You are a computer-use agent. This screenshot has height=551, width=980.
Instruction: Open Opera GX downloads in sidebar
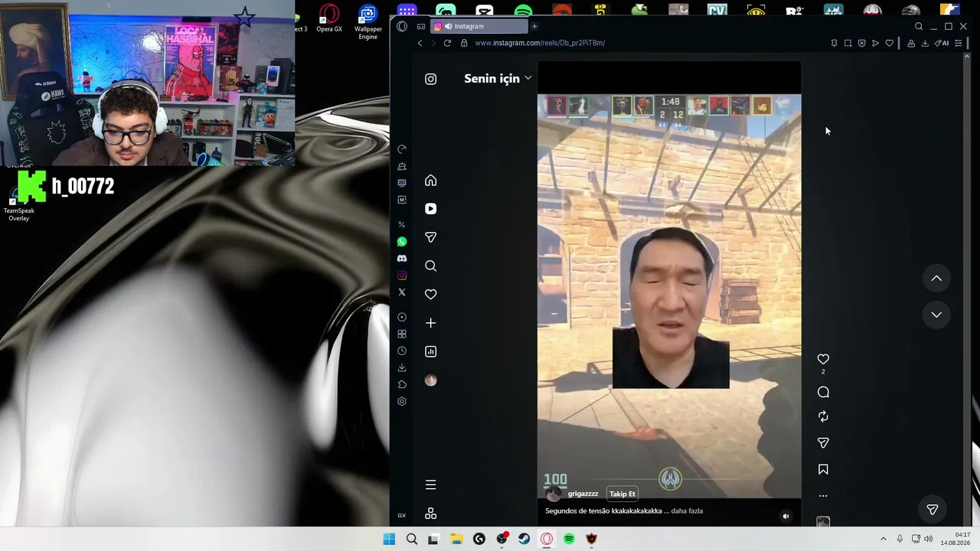(402, 368)
